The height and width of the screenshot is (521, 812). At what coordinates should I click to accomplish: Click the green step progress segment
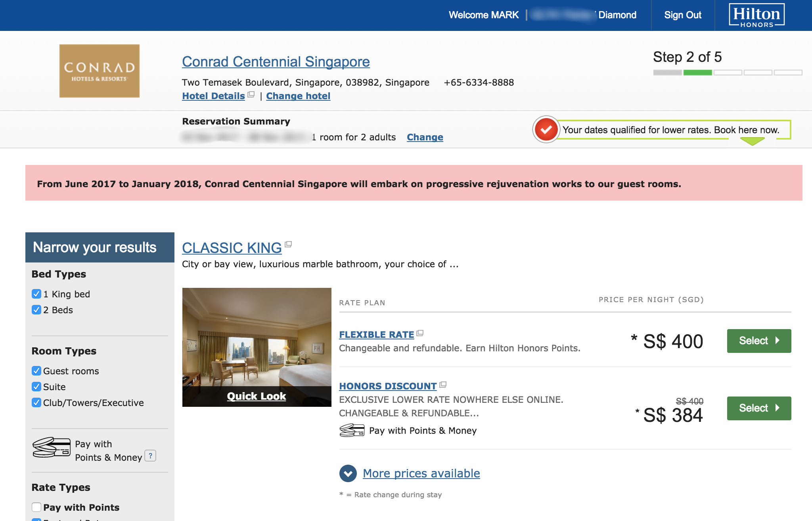pos(697,73)
